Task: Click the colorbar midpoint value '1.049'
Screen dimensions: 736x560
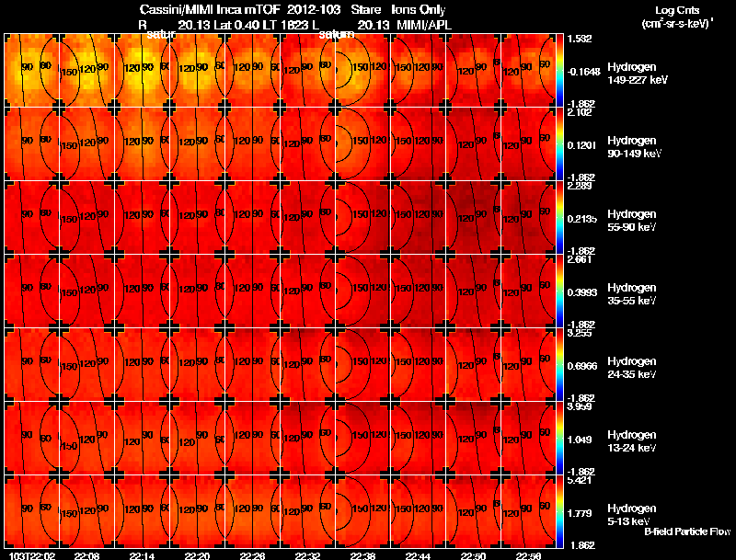Action: 581,440
